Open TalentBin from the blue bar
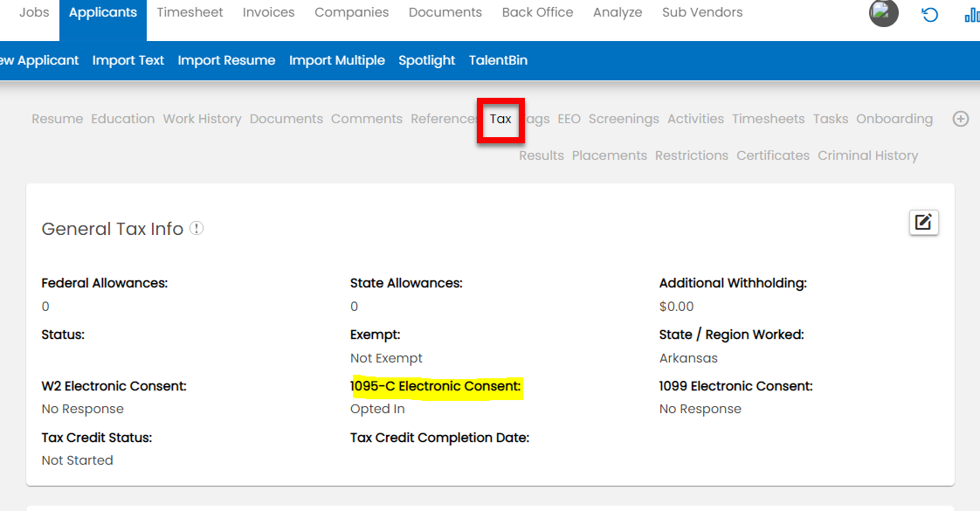This screenshot has height=511, width=980. pos(498,60)
